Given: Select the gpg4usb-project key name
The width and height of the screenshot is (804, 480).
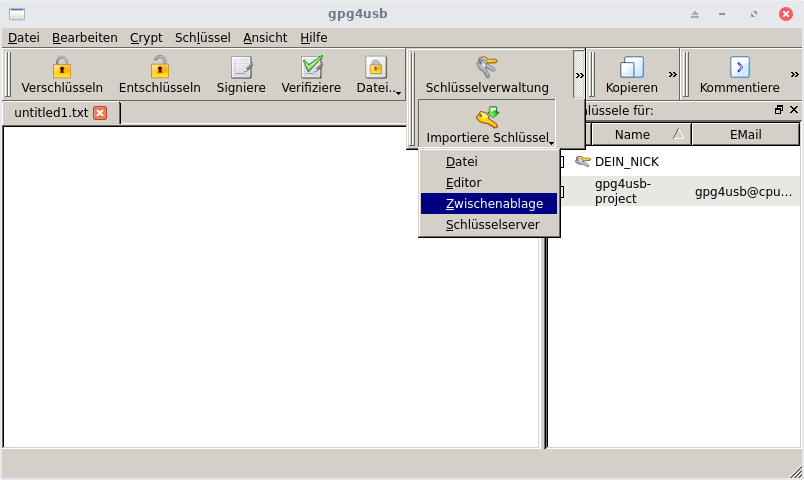Looking at the screenshot, I should coord(623,191).
